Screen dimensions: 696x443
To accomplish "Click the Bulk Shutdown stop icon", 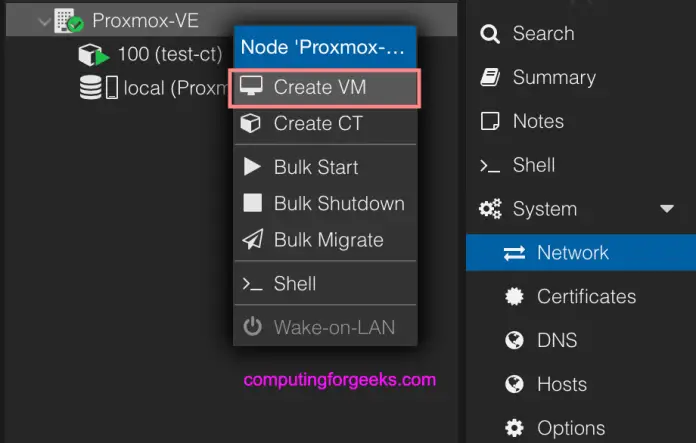I will click(253, 203).
